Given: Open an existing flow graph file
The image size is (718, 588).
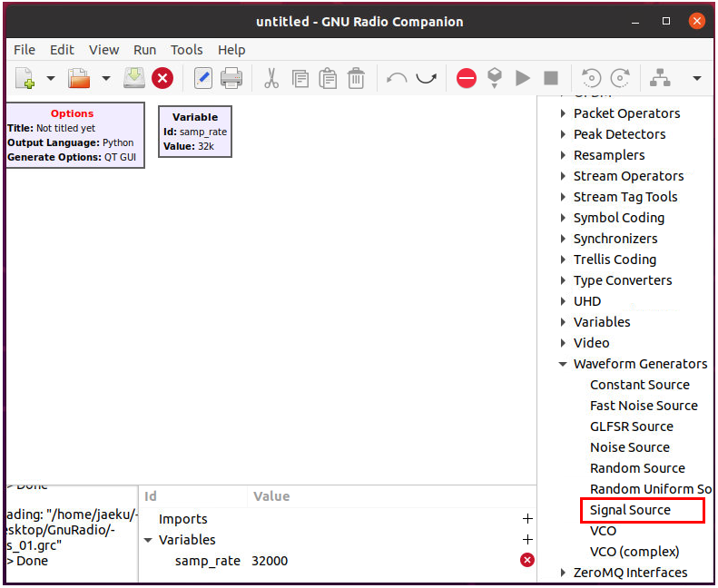Looking at the screenshot, I should pos(79,78).
